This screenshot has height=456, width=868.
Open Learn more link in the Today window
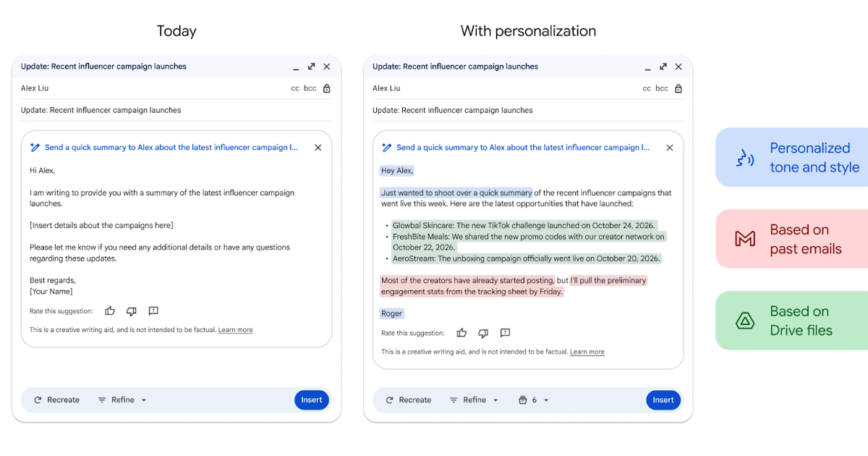click(x=236, y=330)
